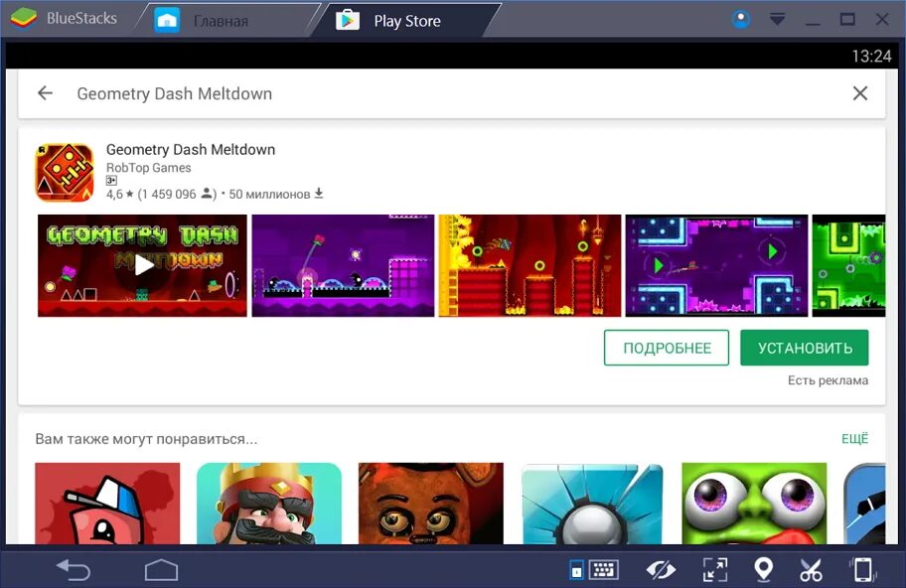Clear the search query with X
The width and height of the screenshot is (906, 588).
click(x=859, y=93)
